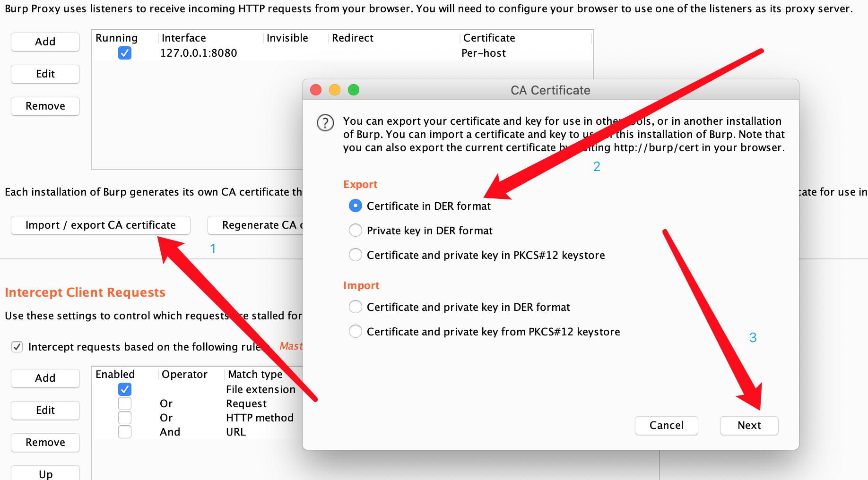The image size is (868, 480).
Task: Select Certificate in DER format export option
Action: point(356,206)
